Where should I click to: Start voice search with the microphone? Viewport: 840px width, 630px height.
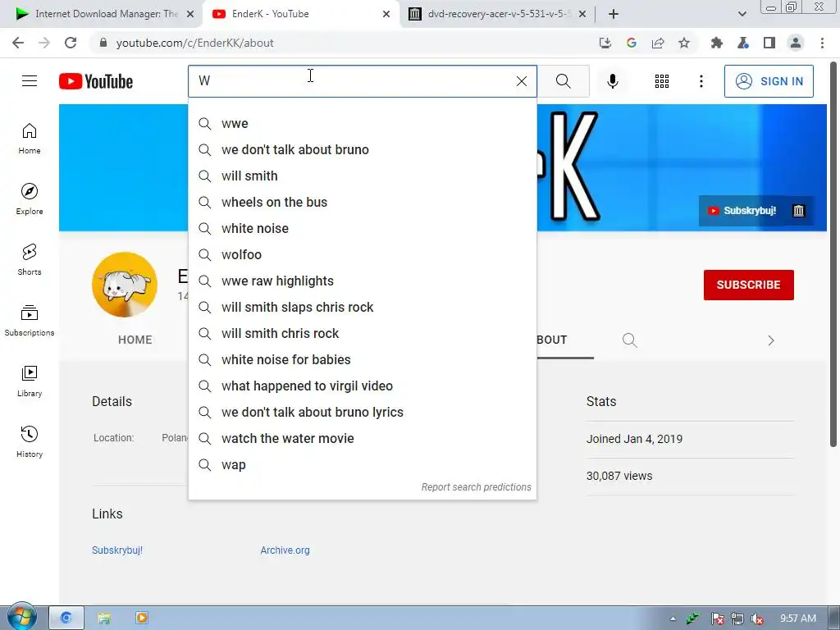(612, 81)
